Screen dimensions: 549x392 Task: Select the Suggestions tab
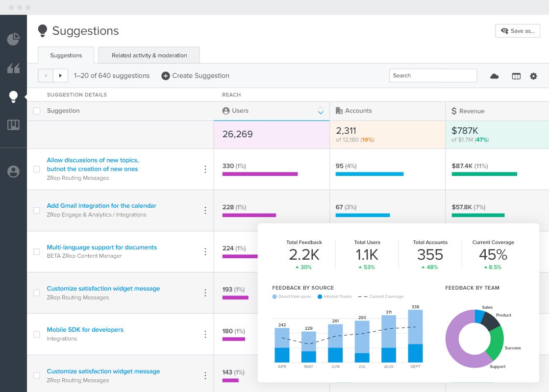click(66, 55)
